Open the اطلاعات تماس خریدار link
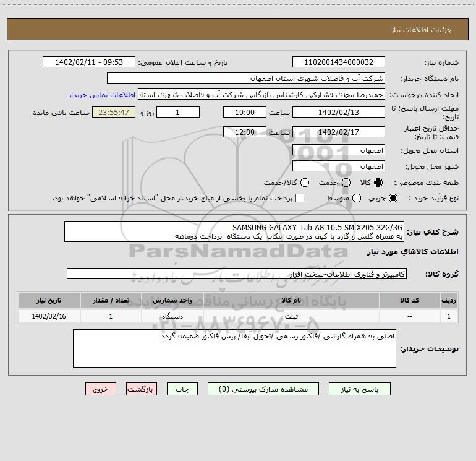 (102, 95)
